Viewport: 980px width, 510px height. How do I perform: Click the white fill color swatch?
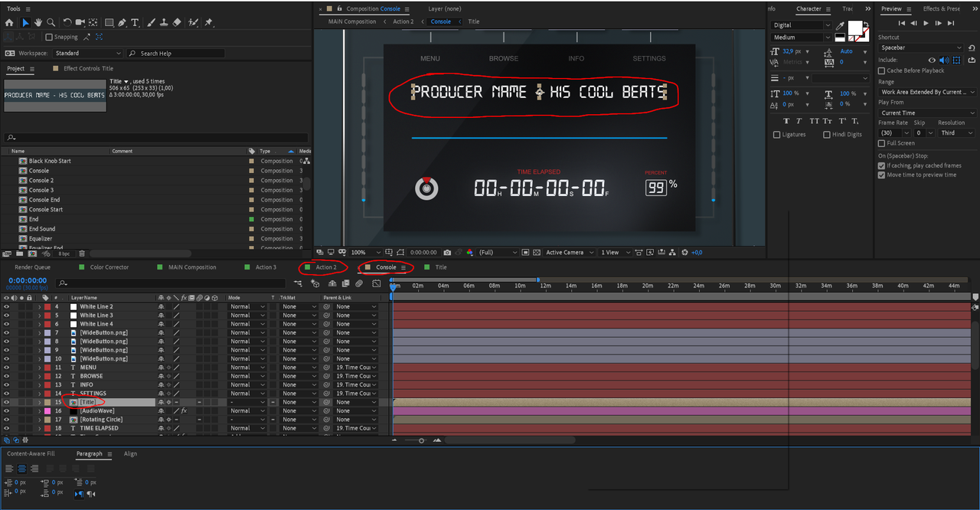(x=854, y=27)
